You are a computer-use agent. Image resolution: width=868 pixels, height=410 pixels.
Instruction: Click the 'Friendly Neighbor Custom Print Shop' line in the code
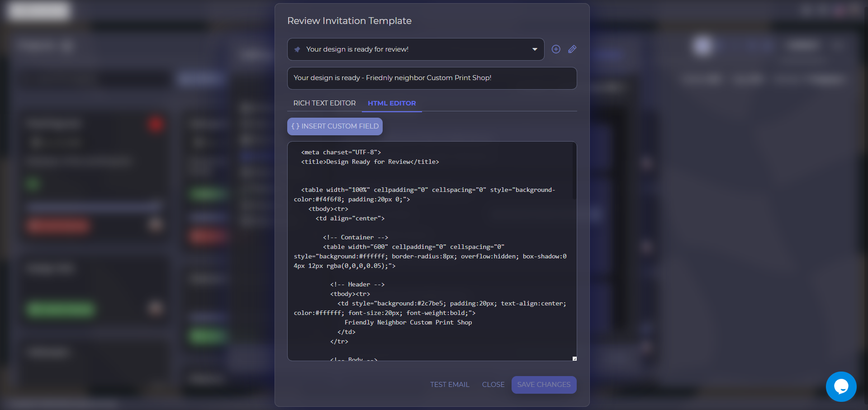(x=408, y=322)
